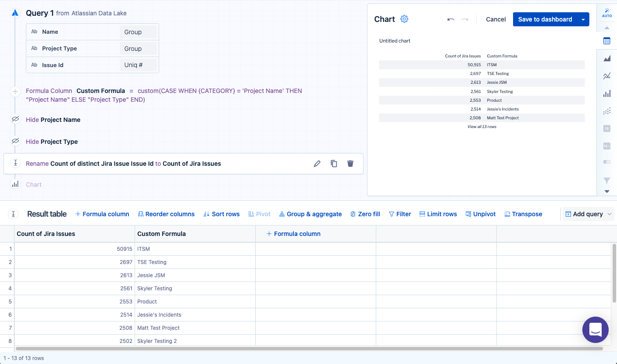Open Uniq # aggregation for Issue Id
This screenshot has height=364, width=617.
point(138,65)
